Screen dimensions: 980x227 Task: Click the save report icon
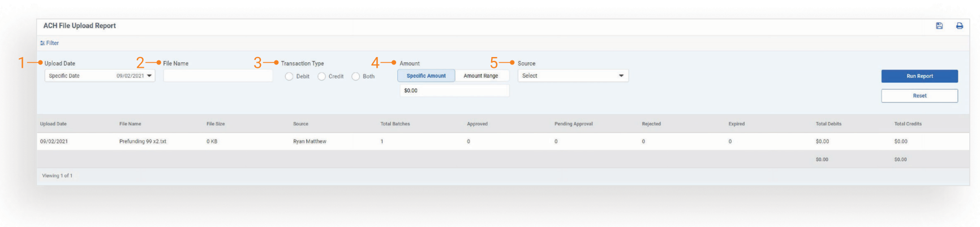pos(939,26)
